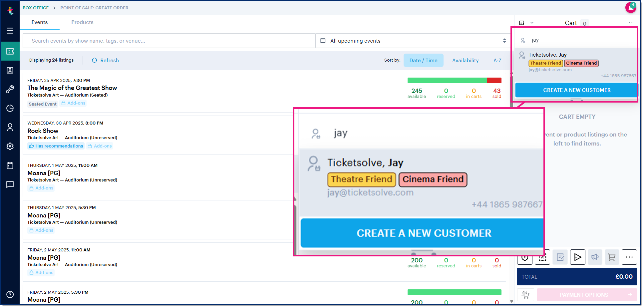Viewport: 644px width, 308px height.
Task: Click the CART EMPTY message
Action: pyautogui.click(x=577, y=117)
